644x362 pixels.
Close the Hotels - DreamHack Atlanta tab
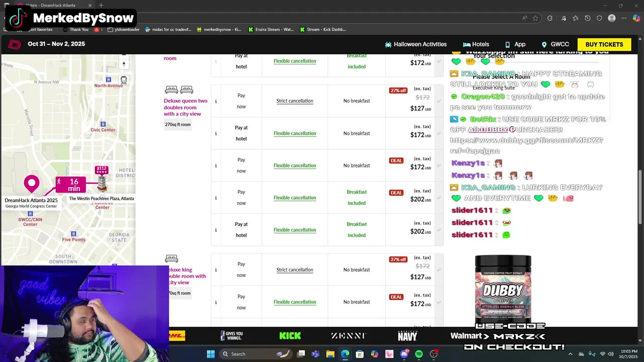[x=90, y=5]
